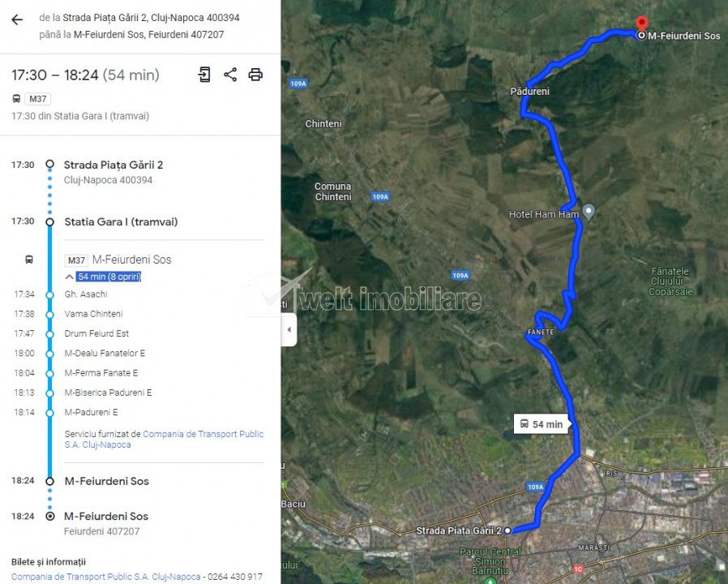
Task: Select the Gh. Asachi stop
Action: [x=86, y=294]
